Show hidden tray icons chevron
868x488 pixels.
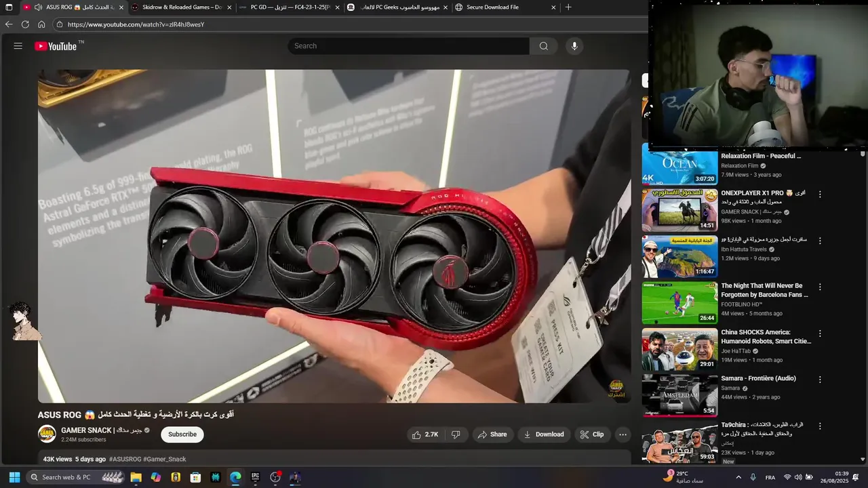pyautogui.click(x=738, y=477)
